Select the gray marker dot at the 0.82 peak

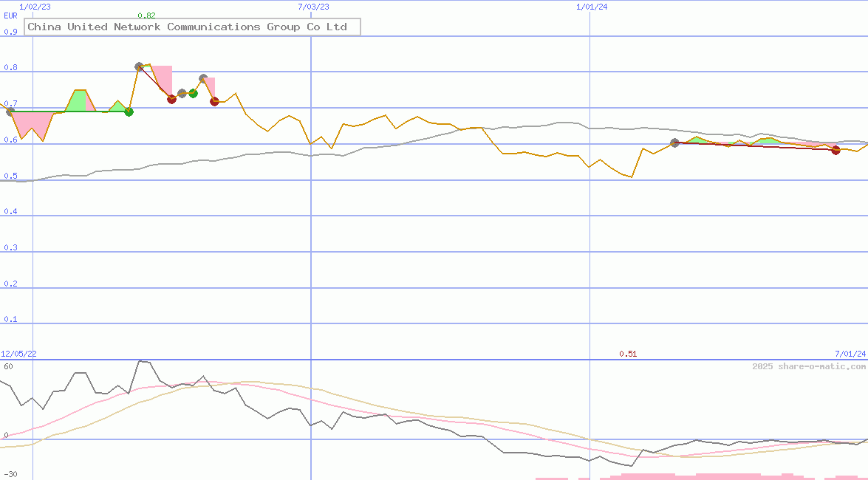coord(138,65)
